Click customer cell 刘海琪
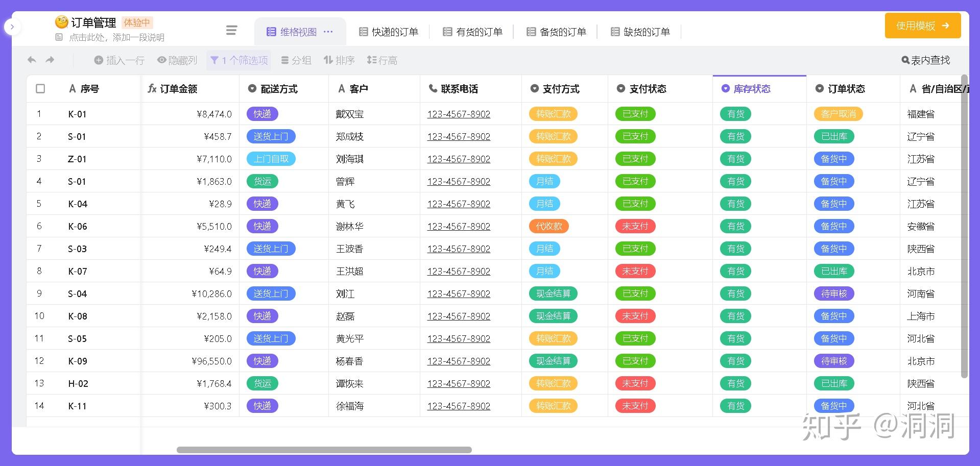Image resolution: width=980 pixels, height=466 pixels. pyautogui.click(x=374, y=159)
